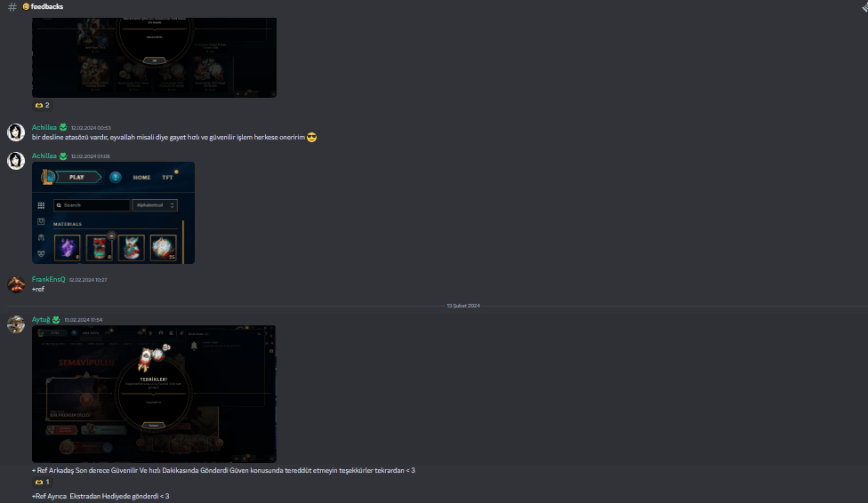
Task: Click timestamp 13.02.2024 17:54
Action: 84,320
